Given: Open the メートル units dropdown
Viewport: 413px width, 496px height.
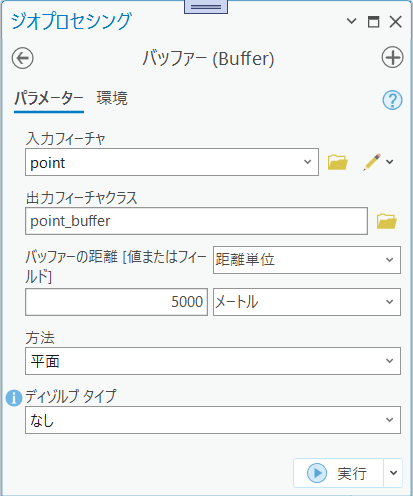Looking at the screenshot, I should pyautogui.click(x=307, y=302).
